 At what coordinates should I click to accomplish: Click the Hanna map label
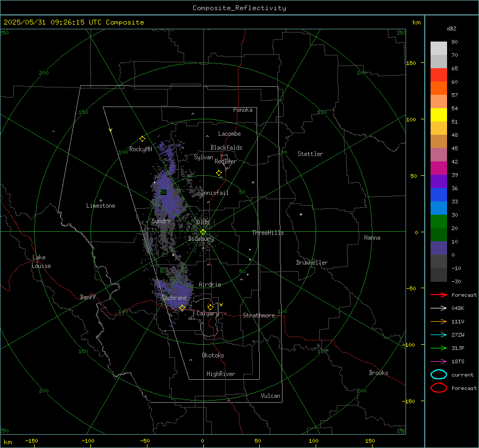coord(372,238)
